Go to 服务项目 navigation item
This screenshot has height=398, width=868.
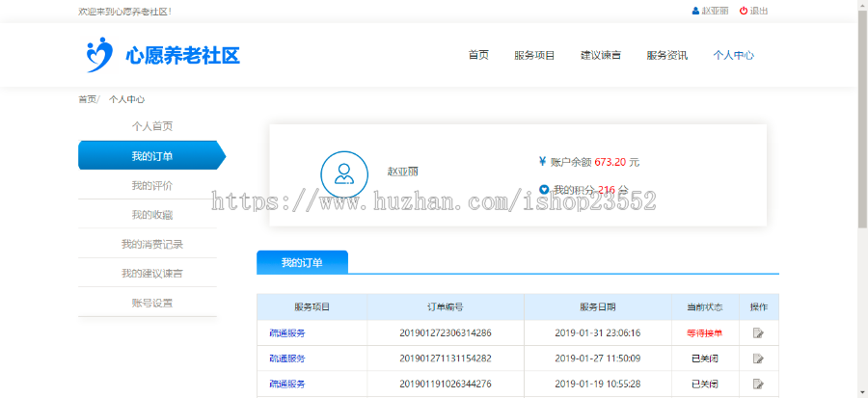[534, 55]
